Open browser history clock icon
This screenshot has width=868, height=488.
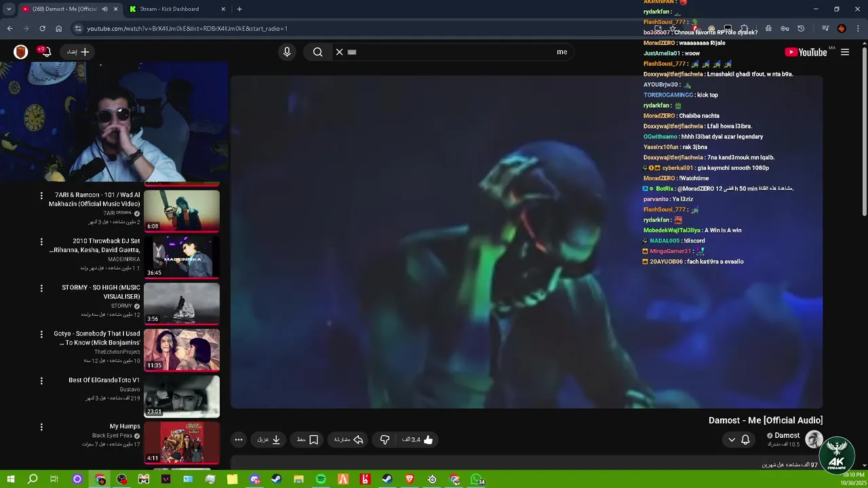[x=801, y=28]
